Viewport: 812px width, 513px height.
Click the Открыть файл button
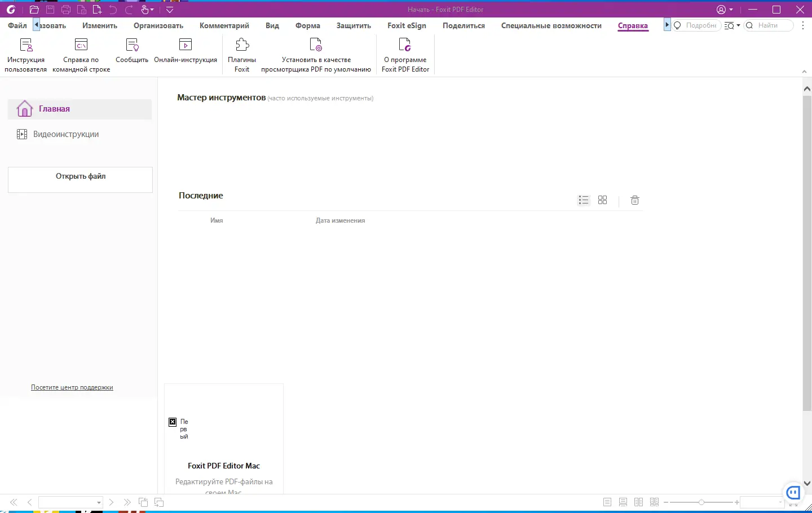click(x=80, y=179)
